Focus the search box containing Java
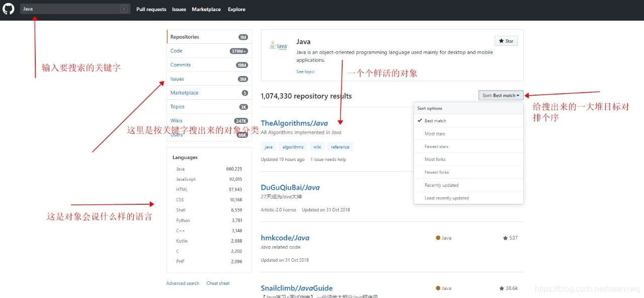The image size is (644, 298). click(x=75, y=9)
